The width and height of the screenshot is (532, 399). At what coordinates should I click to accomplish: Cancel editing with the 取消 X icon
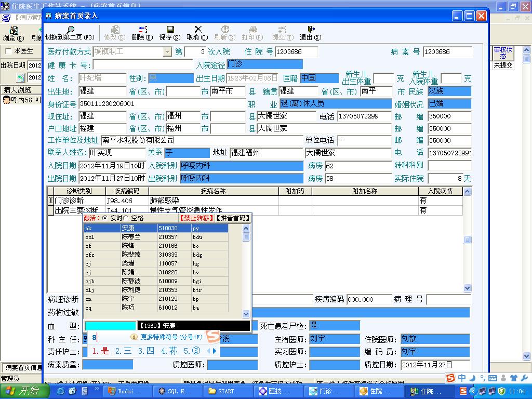198,29
